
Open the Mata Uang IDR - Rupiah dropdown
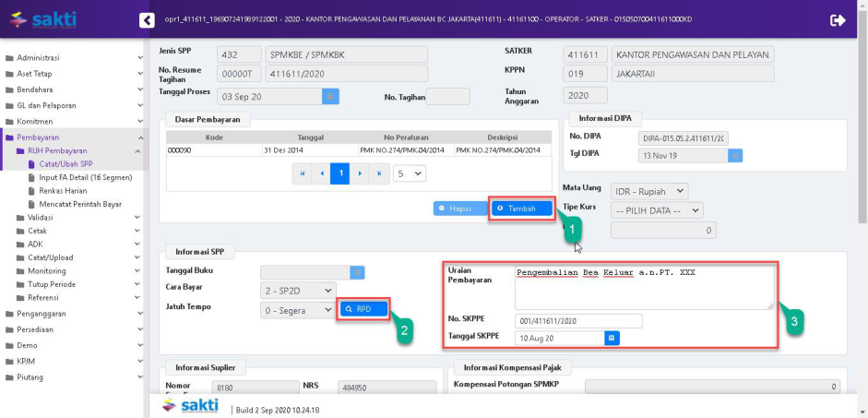tap(649, 191)
